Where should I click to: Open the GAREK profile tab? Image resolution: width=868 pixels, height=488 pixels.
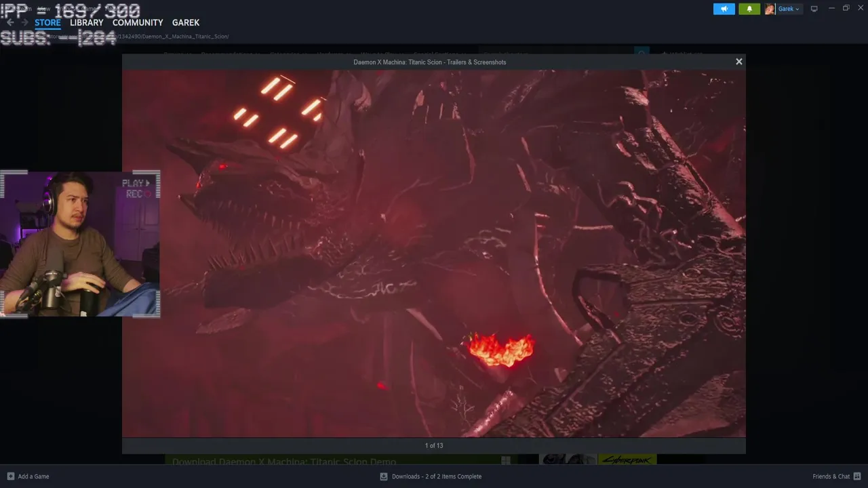(x=186, y=22)
